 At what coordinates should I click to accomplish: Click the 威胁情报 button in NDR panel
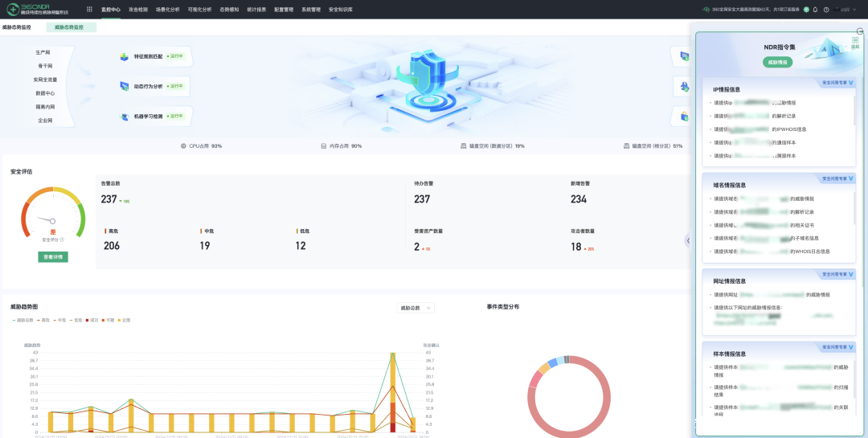click(777, 62)
